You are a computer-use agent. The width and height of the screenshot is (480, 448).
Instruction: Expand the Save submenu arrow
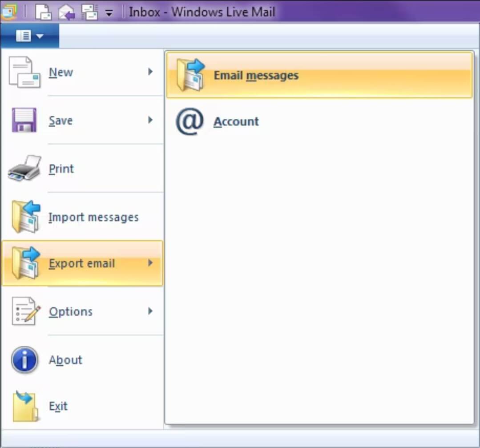(x=150, y=120)
